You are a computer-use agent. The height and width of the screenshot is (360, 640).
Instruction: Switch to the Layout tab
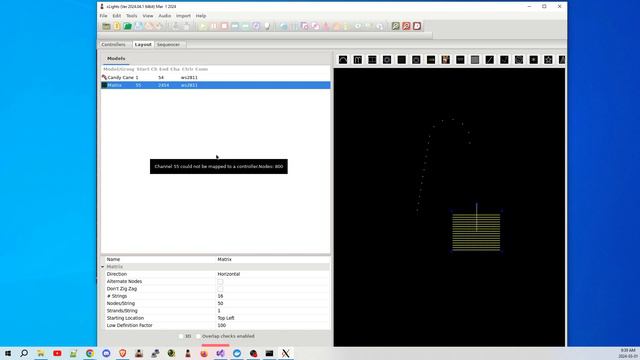(143, 44)
